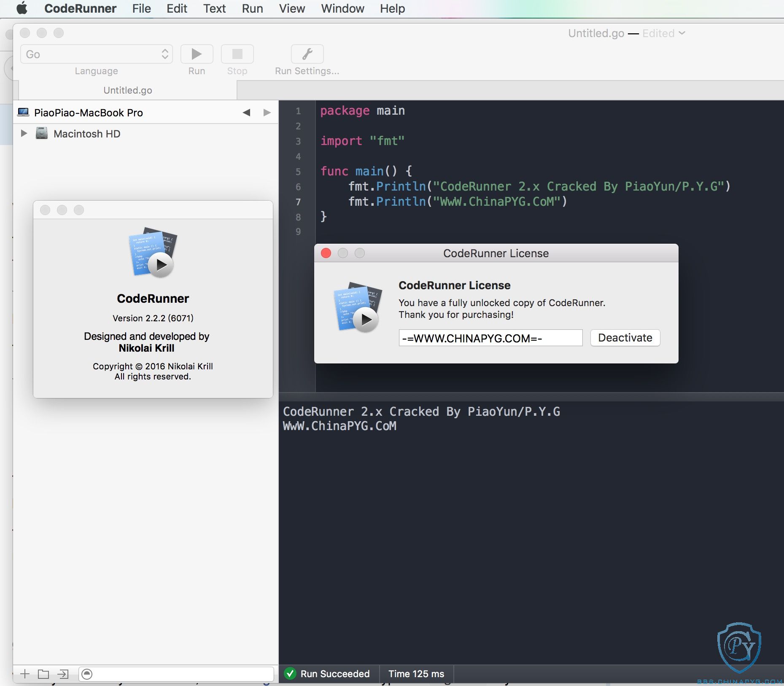Click CodeRunner icon in License dialog

[358, 307]
